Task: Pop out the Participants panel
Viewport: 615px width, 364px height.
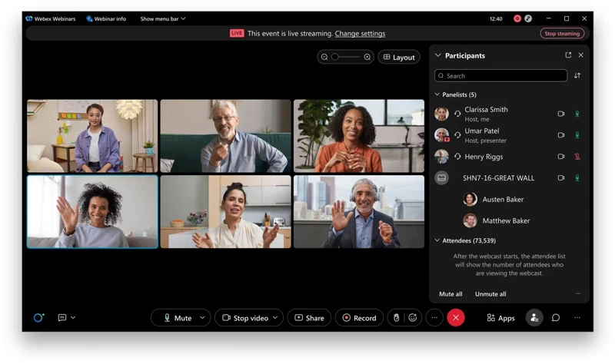Action: (568, 55)
